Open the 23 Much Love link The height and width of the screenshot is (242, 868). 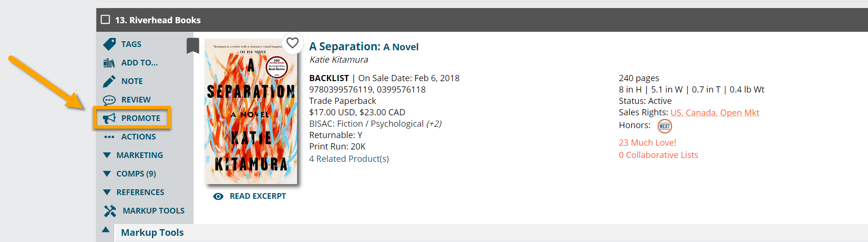tap(647, 143)
